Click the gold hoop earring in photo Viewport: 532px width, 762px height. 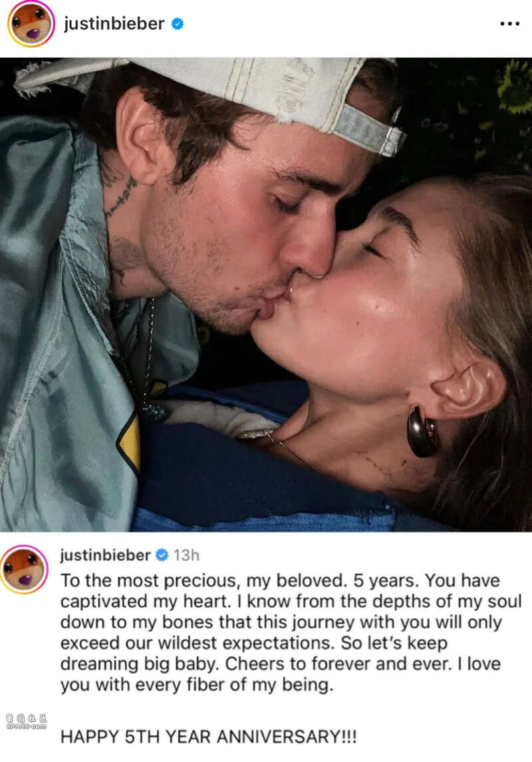coord(422,432)
